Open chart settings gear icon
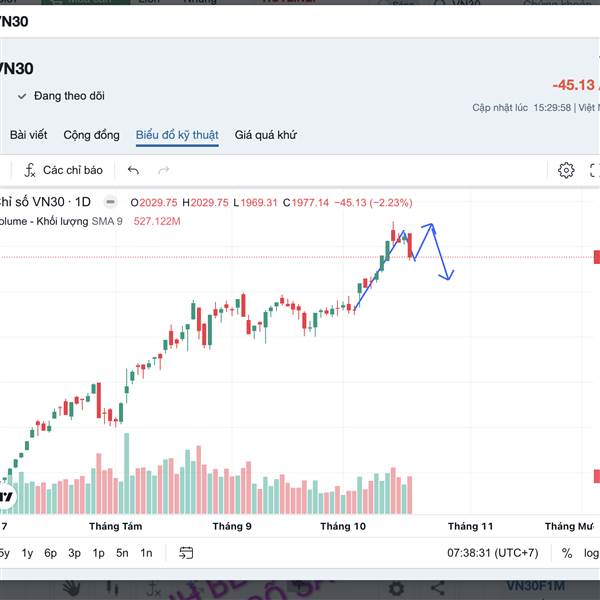Viewport: 600px width, 600px height. 566,170
